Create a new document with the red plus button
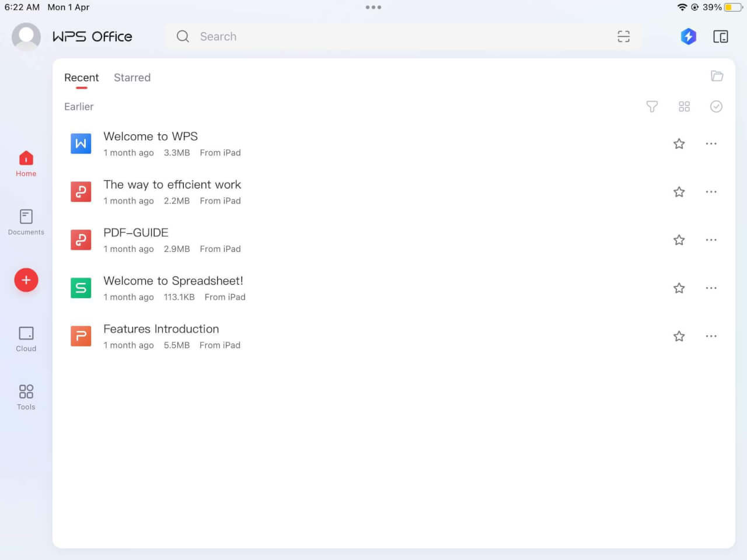Viewport: 747px width, 560px height. coord(26,280)
